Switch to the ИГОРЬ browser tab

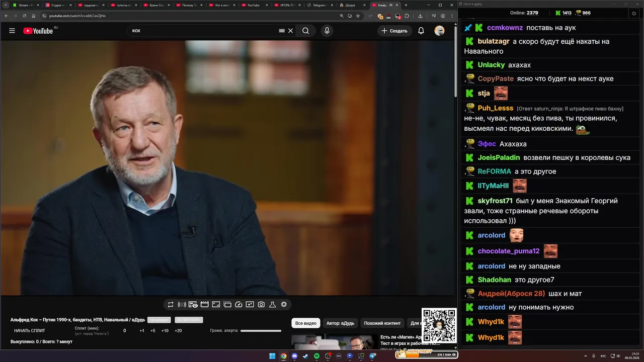(x=287, y=5)
